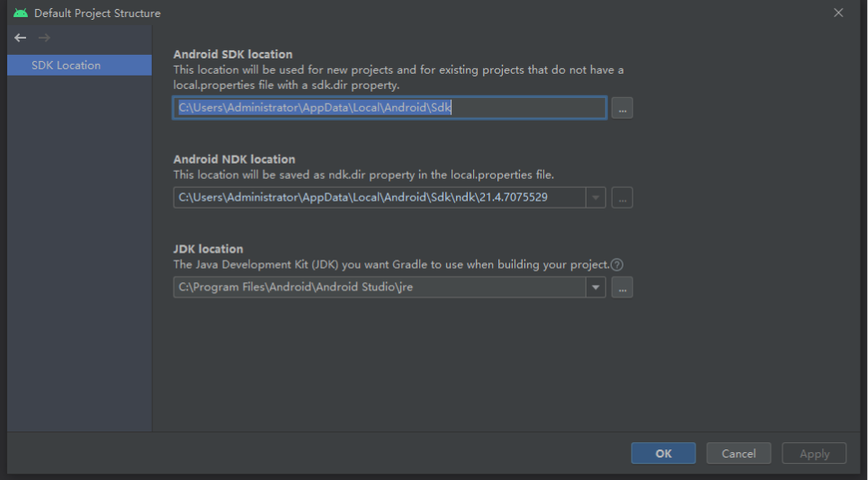The height and width of the screenshot is (480, 868).
Task: Click the JDK location heading label
Action: [x=208, y=249]
